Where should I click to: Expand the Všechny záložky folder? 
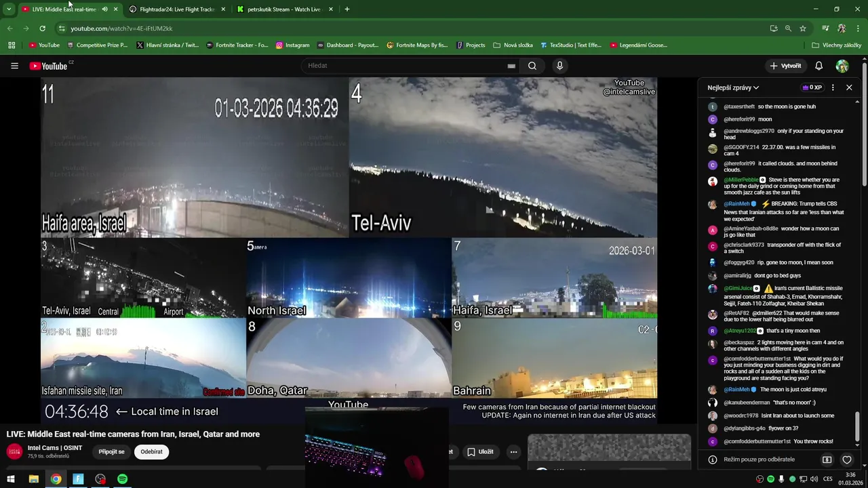tap(836, 45)
